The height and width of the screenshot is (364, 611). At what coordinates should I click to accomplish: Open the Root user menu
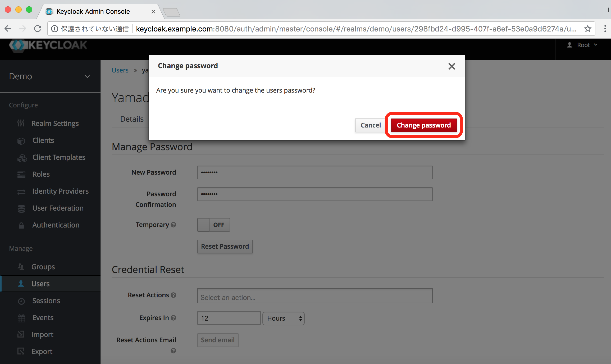point(583,45)
